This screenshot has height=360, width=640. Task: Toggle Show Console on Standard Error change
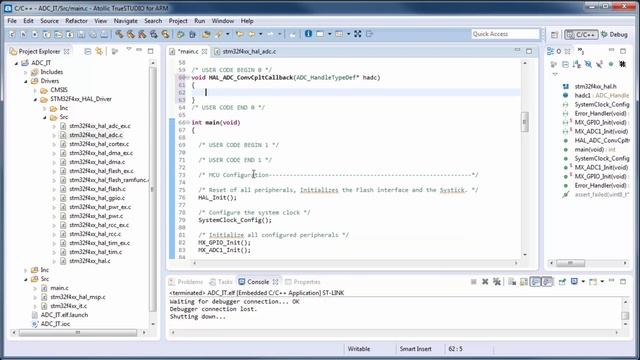point(547,282)
